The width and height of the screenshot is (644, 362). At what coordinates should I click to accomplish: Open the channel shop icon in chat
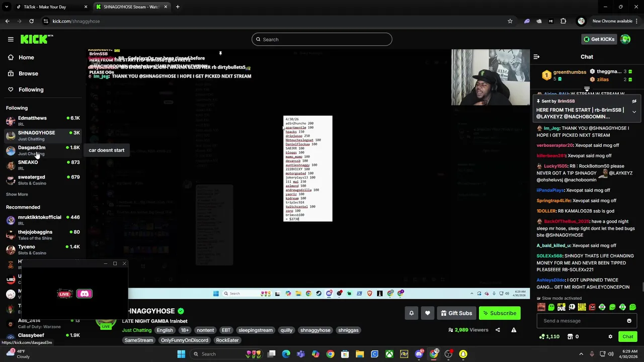pos(570,336)
